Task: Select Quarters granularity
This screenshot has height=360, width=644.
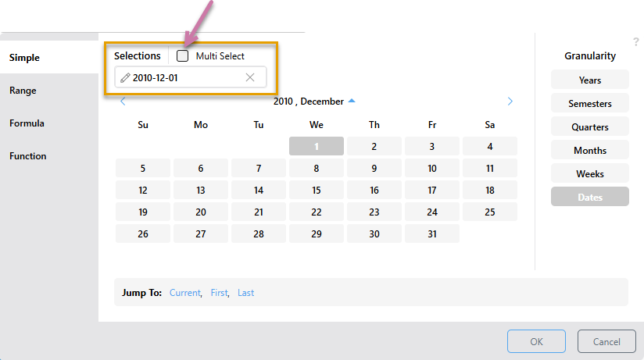Action: (x=590, y=127)
